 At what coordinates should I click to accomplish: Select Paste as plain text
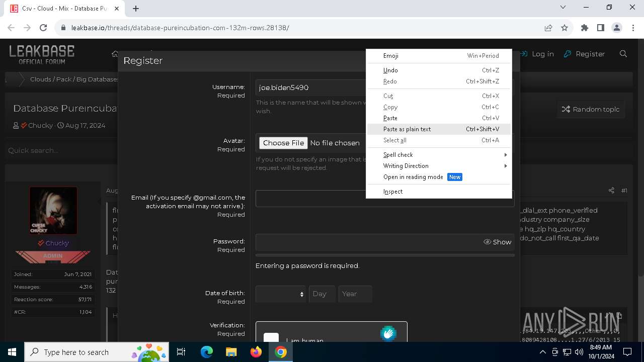439,129
